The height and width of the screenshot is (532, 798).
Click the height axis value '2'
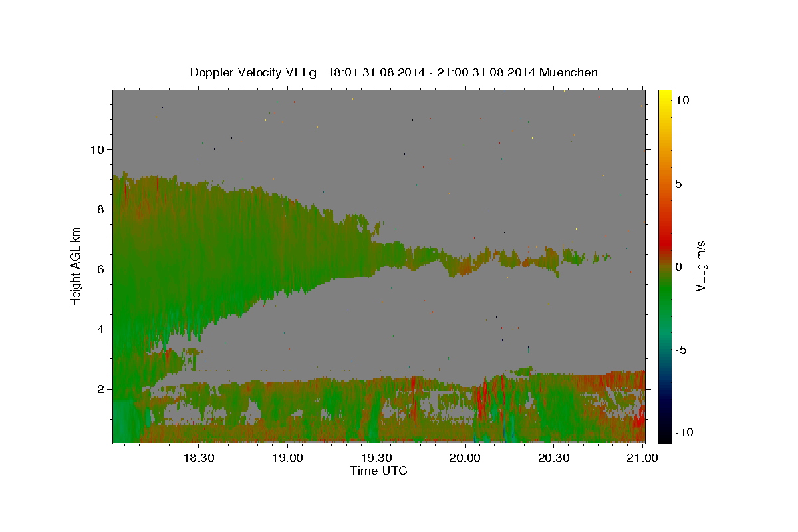point(102,388)
